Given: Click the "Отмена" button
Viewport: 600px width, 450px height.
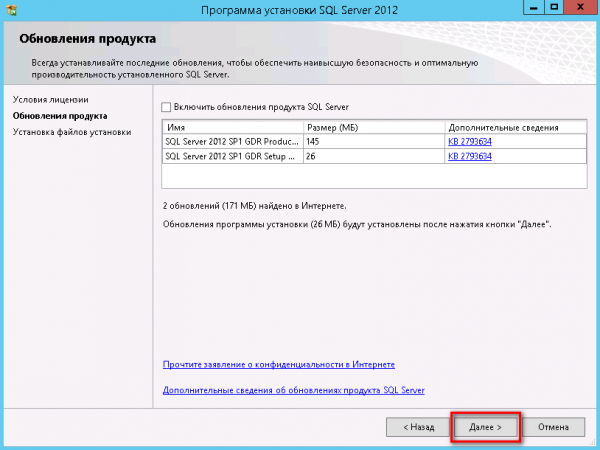Looking at the screenshot, I should point(553,426).
